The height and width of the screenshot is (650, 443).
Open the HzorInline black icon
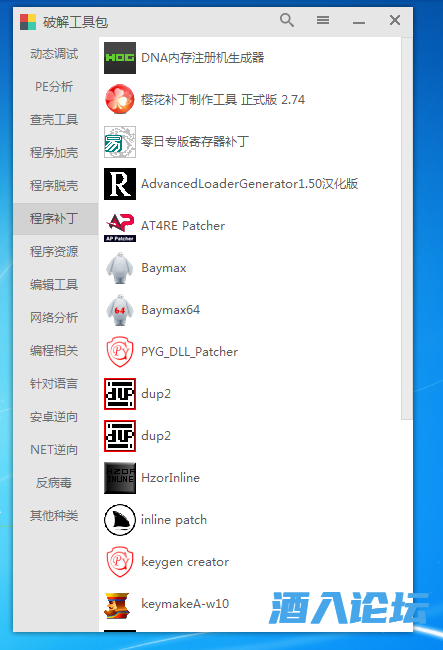120,478
